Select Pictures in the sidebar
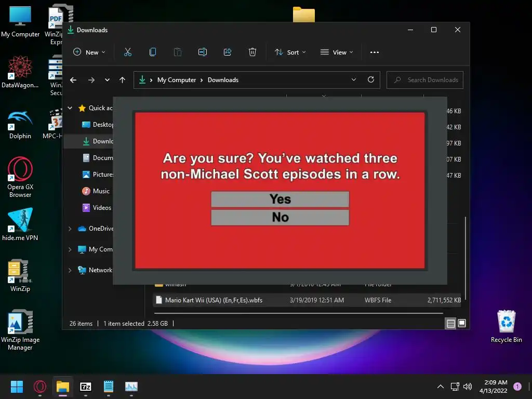 point(98,175)
